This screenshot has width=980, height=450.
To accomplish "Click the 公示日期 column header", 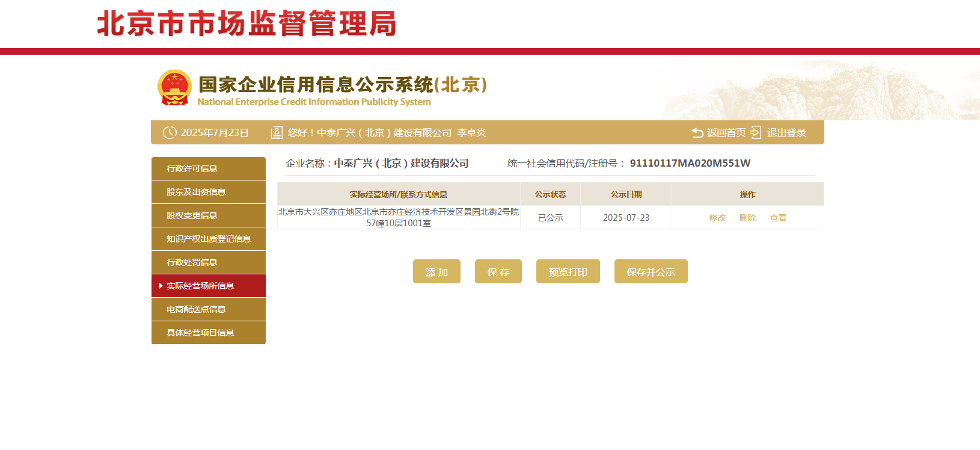I will pyautogui.click(x=626, y=194).
